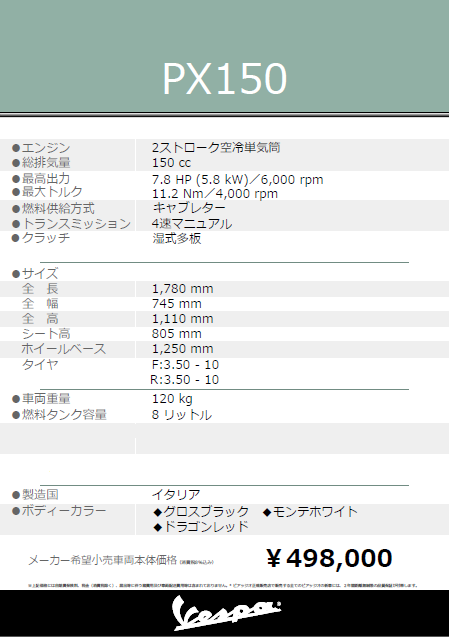Image resolution: width=449 pixels, height=637 pixels.
Task: Click the rear tire size R:3.50 - 10
Action: pyautogui.click(x=184, y=379)
